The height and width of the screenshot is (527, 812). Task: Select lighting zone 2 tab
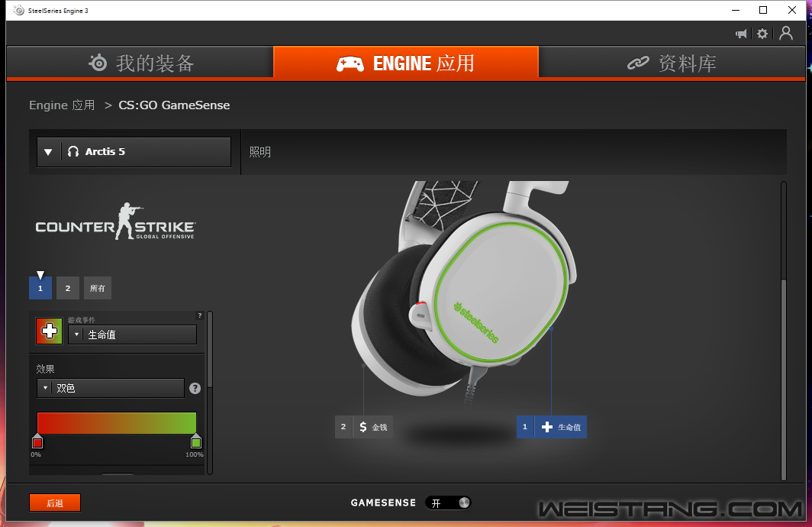click(68, 288)
